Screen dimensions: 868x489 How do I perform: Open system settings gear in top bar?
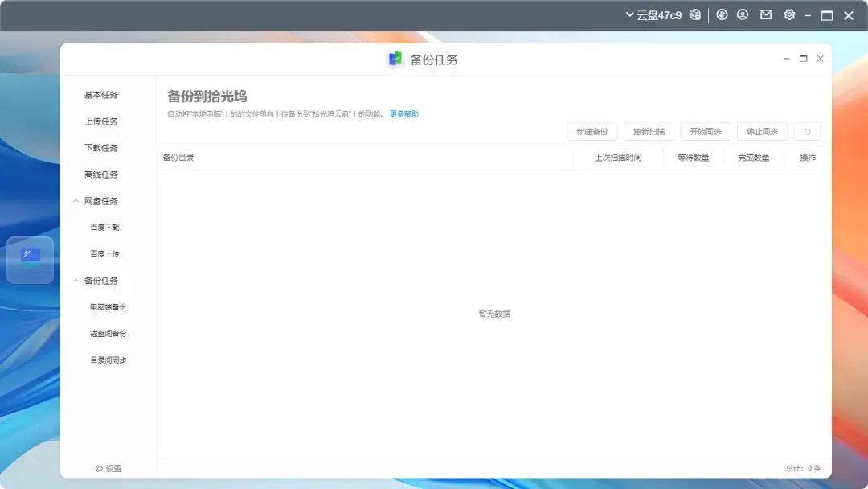coord(789,15)
